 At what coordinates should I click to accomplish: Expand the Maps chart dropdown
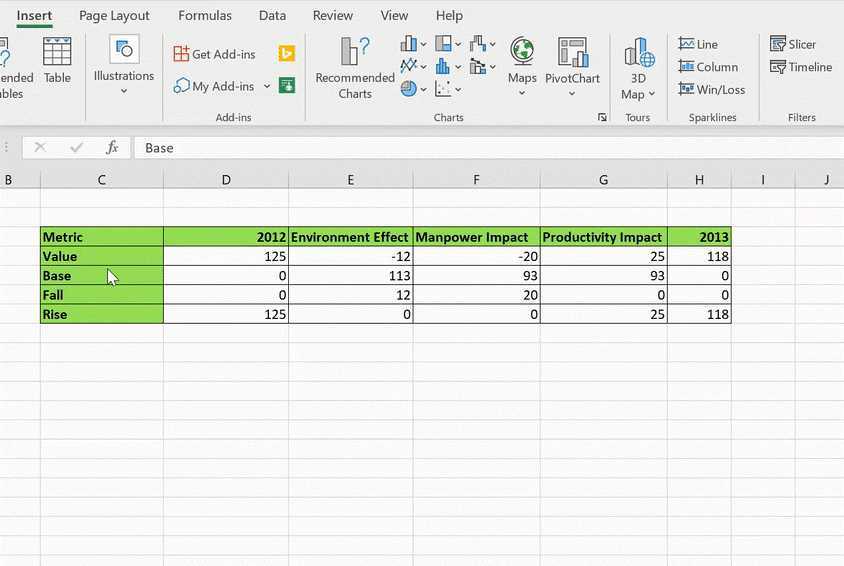[522, 67]
